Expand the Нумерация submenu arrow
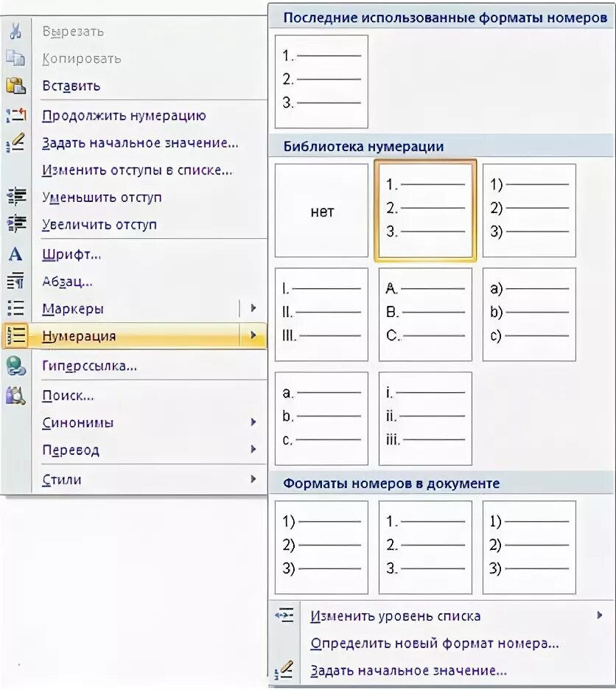The image size is (616, 690). pyautogui.click(x=253, y=335)
